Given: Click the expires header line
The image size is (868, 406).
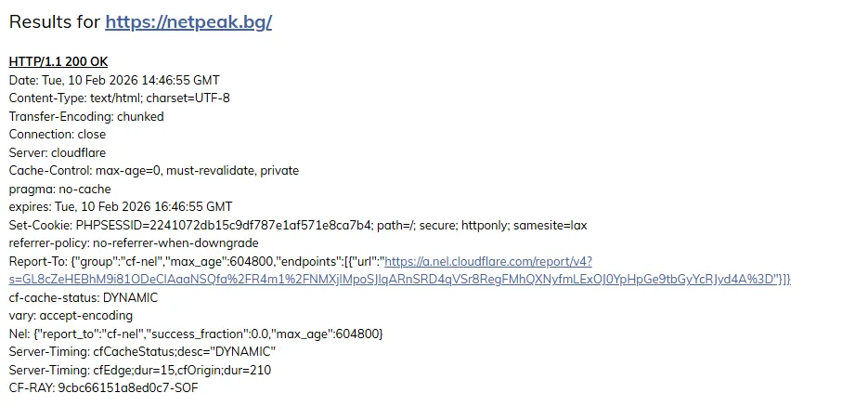Looking at the screenshot, I should pos(121,206).
